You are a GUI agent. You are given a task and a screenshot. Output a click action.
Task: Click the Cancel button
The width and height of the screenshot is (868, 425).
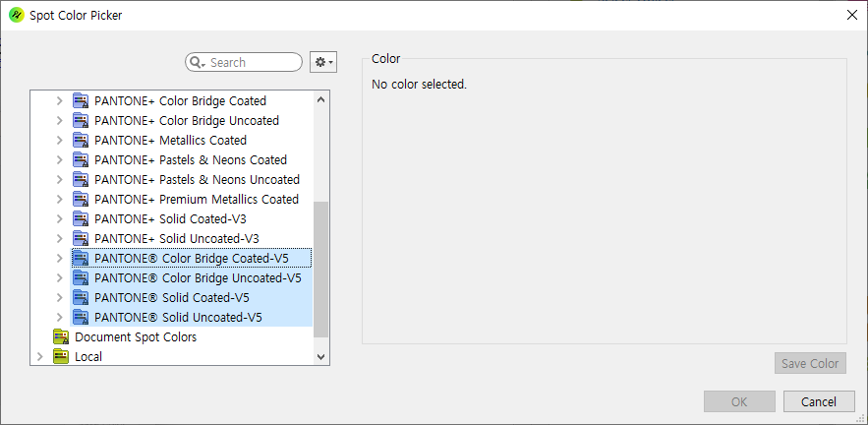[819, 401]
